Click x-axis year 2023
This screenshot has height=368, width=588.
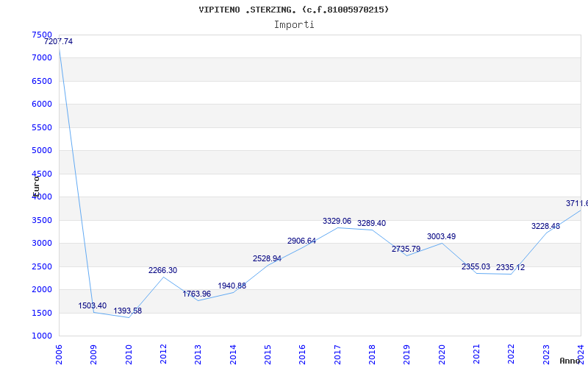(546, 355)
